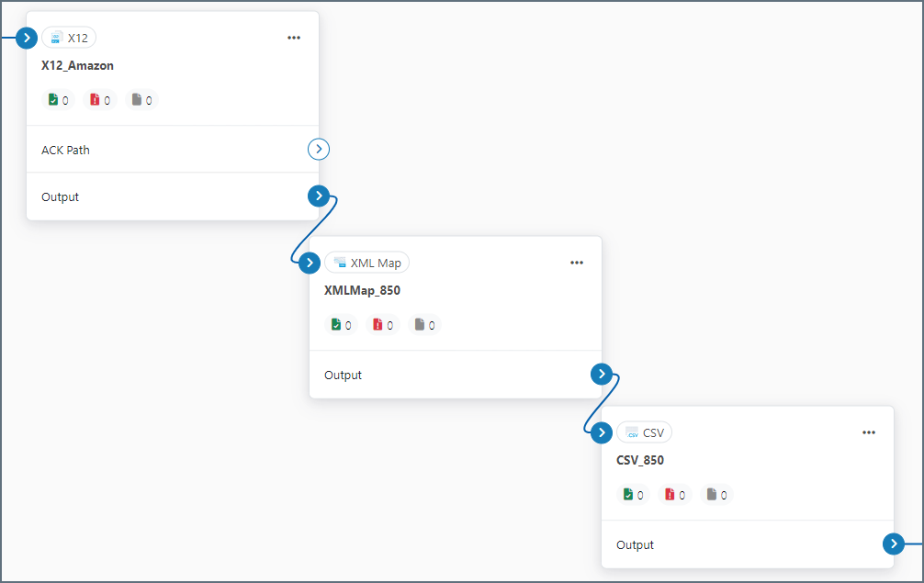924x583 pixels.
Task: Select the X12_Amazon connector title
Action: [x=78, y=66]
